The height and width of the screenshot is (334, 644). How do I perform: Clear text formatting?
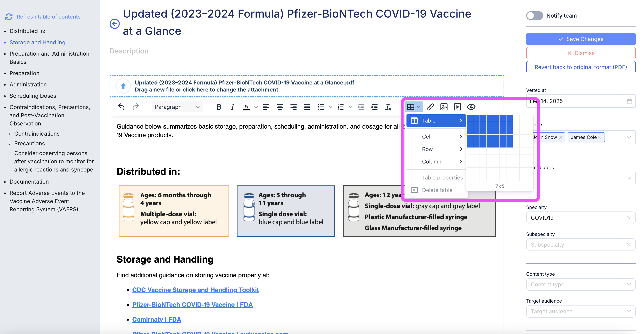388,107
